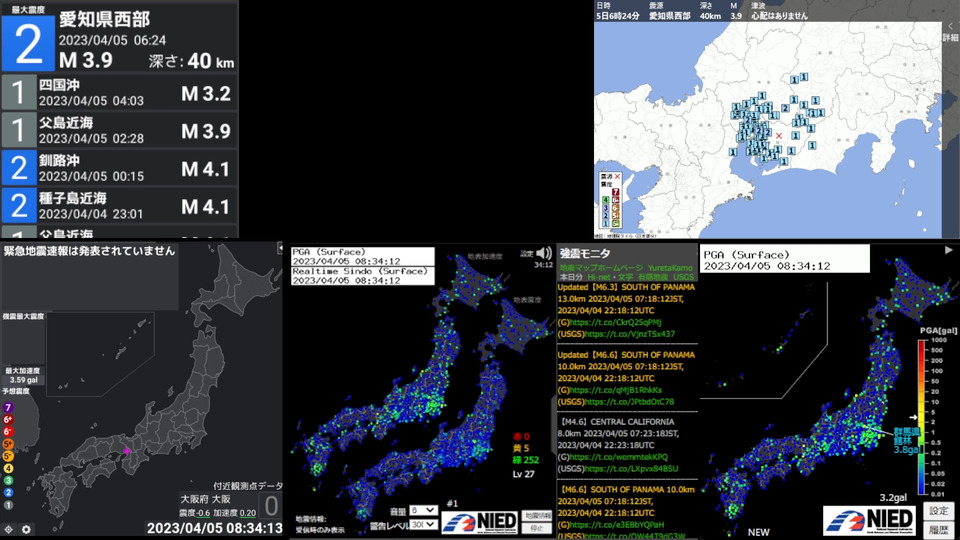Screen dimensions: 960x540
Task: Click the 最大加速度 3.59 gal value
Action: 23,380
